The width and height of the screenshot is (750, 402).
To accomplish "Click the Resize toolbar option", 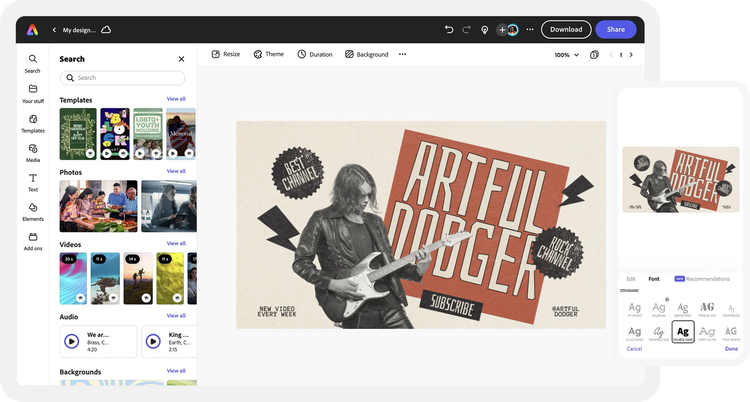I will coord(226,54).
